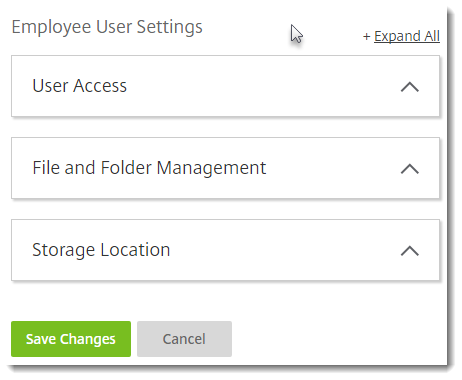Open the Expand All link
Image resolution: width=462 pixels, height=380 pixels.
tap(407, 36)
